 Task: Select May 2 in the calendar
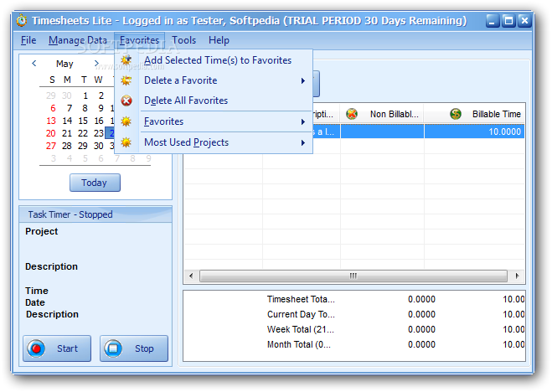pos(101,95)
